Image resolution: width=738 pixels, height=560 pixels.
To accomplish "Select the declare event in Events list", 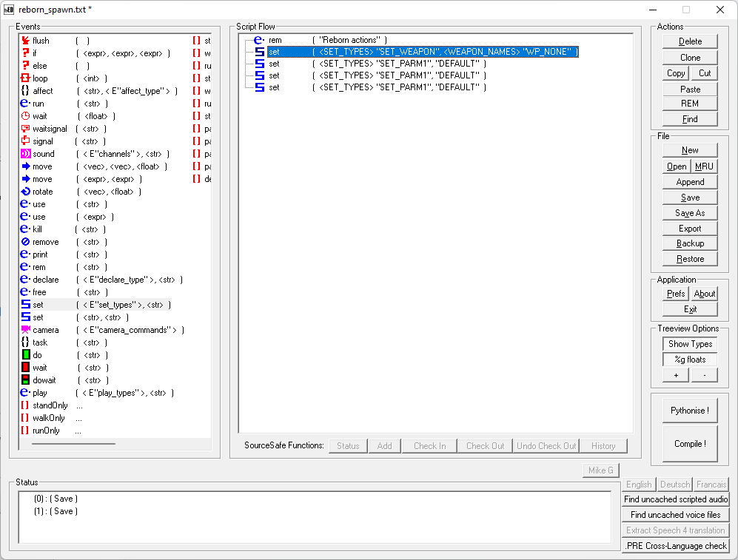I will click(101, 280).
